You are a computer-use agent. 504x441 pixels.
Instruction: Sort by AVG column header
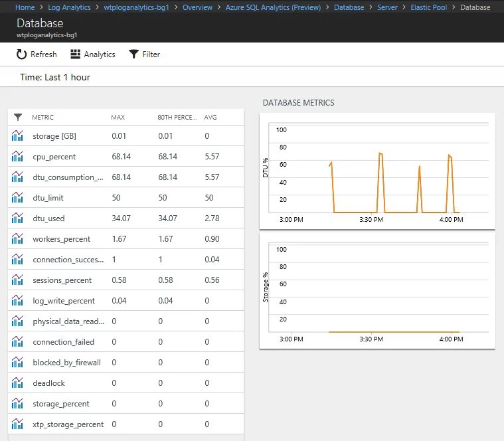[210, 118]
